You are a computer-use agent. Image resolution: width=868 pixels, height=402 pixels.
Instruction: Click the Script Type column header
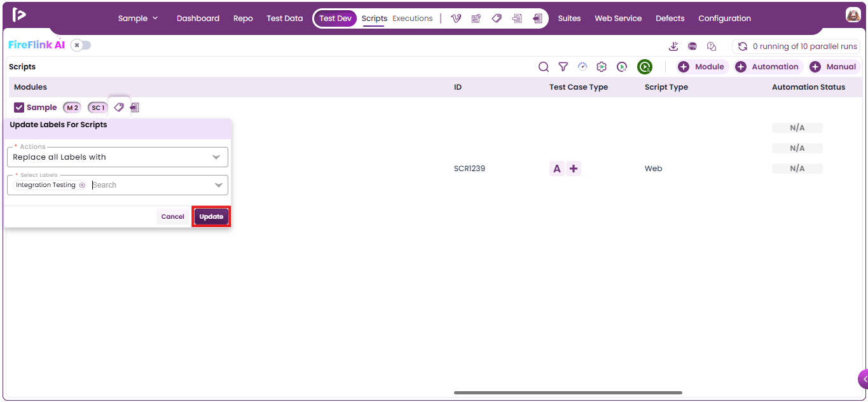(x=666, y=87)
